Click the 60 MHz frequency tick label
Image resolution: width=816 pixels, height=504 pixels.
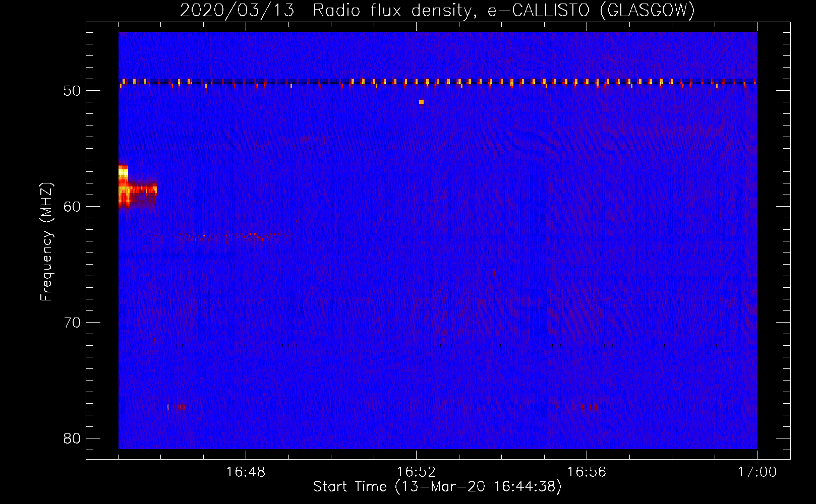pos(72,206)
